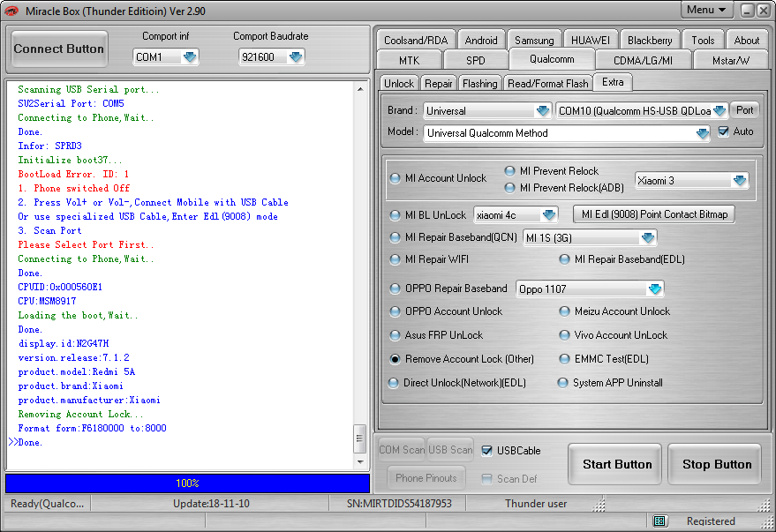The image size is (776, 532).
Task: Click the log scrollbar down arrow
Action: pos(360,462)
